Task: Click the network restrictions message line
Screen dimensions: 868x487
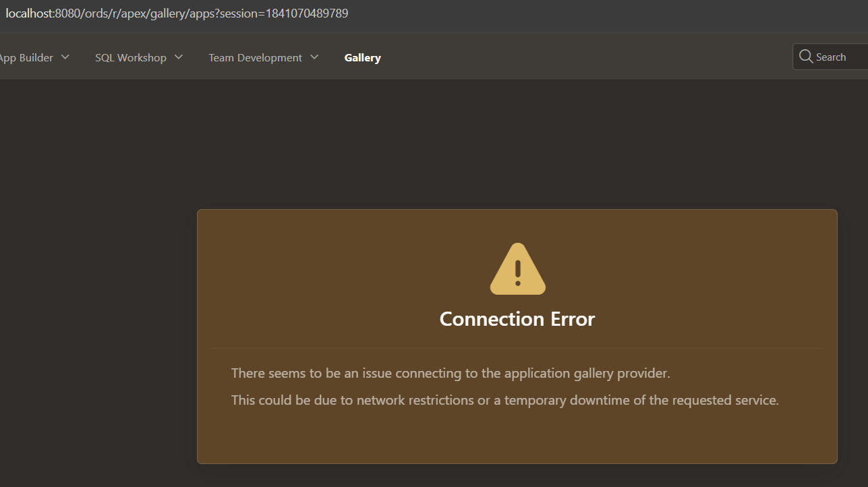Action: [x=504, y=400]
